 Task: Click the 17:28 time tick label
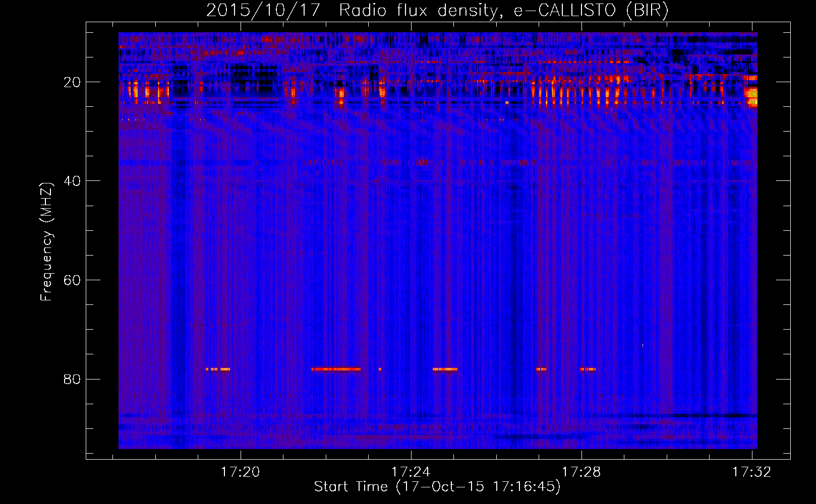coord(581,472)
